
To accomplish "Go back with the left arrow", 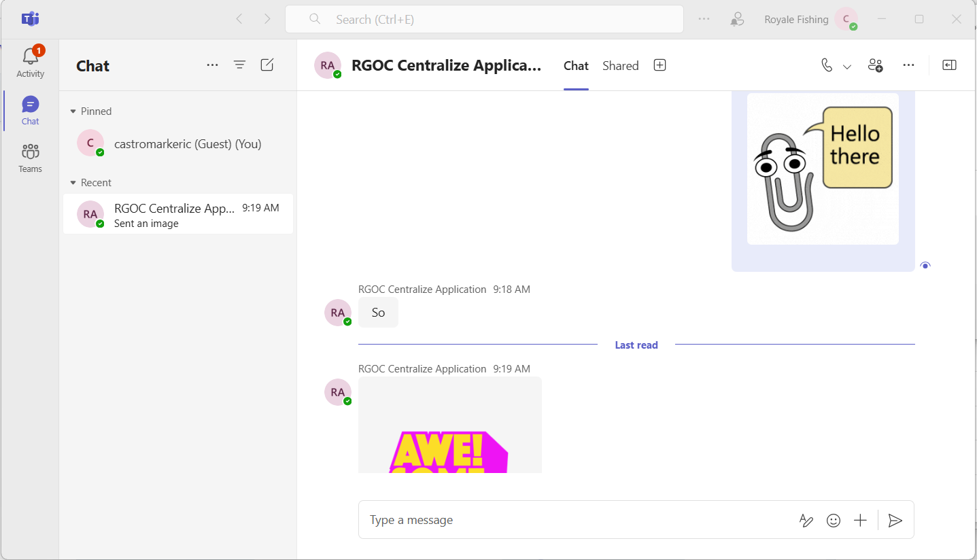I will 239,19.
